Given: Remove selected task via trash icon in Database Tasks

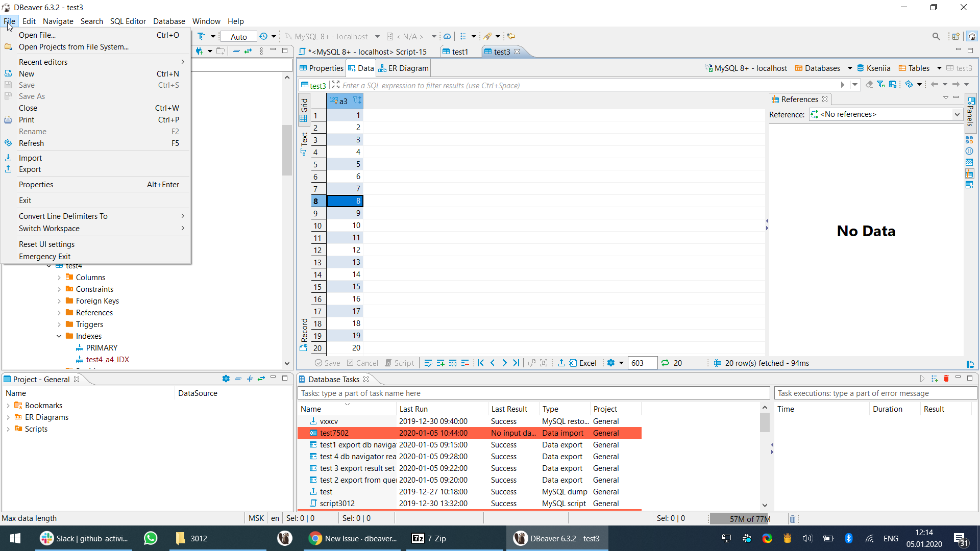Looking at the screenshot, I should click(947, 379).
